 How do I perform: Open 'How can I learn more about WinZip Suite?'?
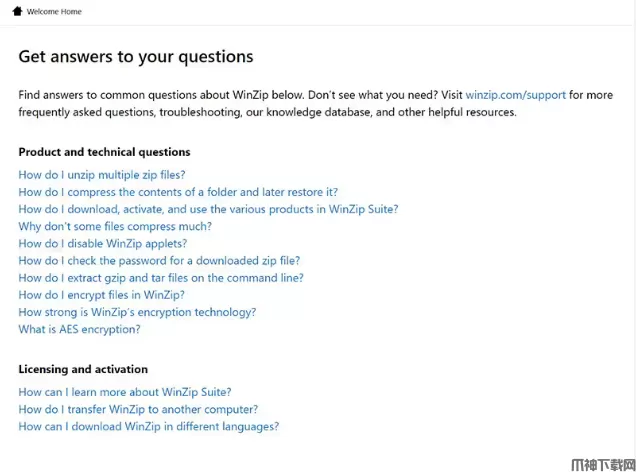[x=125, y=392]
